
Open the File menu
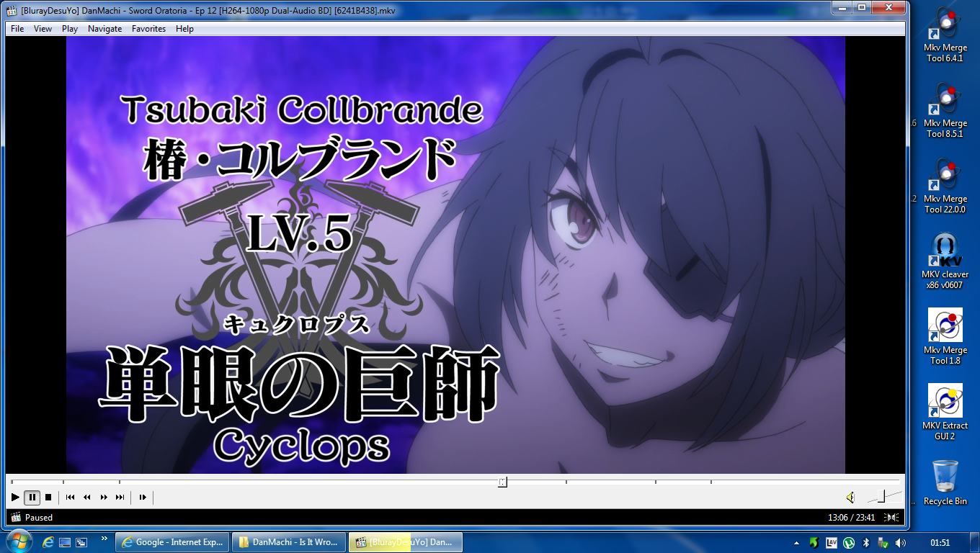point(17,29)
